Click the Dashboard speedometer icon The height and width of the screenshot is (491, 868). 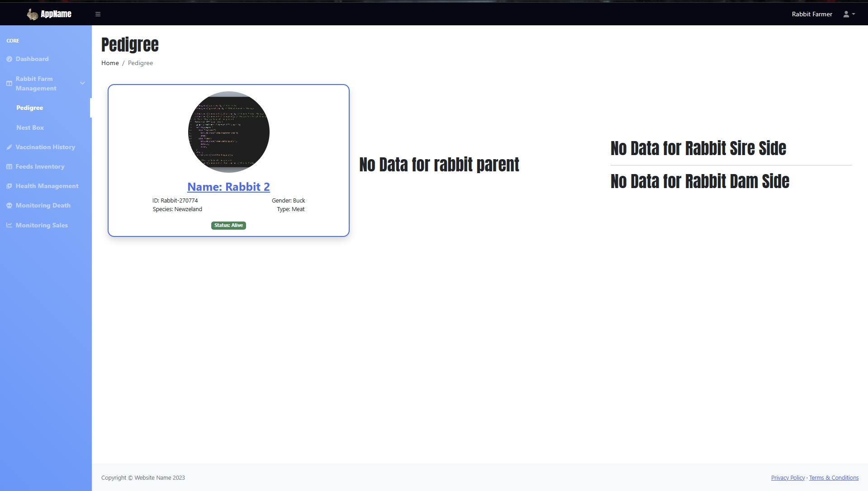tap(9, 59)
